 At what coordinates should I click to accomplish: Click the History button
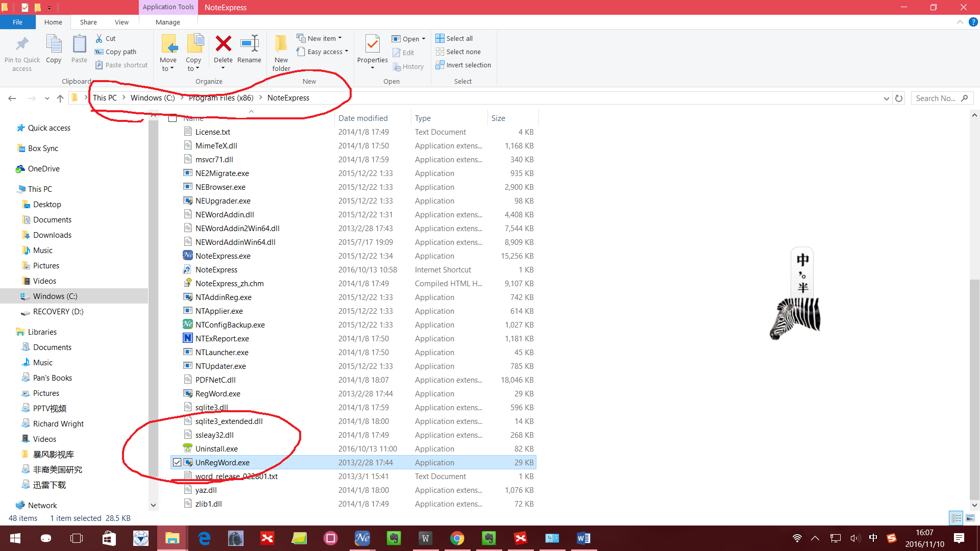(x=408, y=66)
